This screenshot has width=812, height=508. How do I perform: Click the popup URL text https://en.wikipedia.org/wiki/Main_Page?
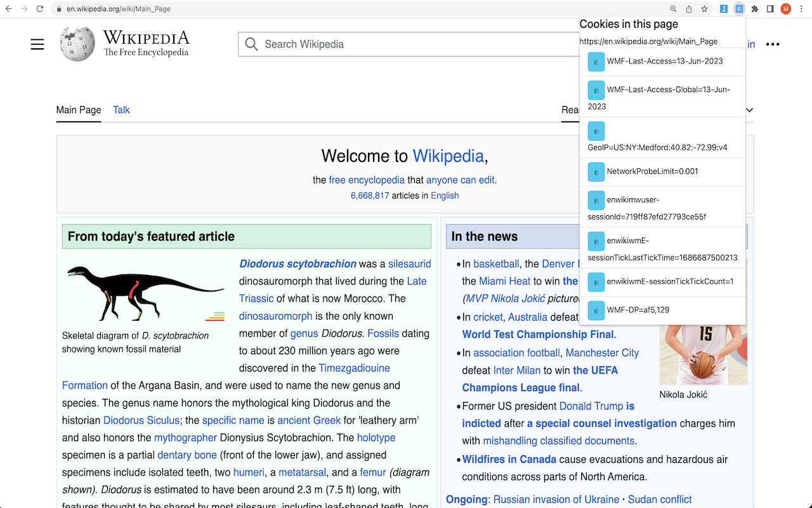(x=648, y=41)
